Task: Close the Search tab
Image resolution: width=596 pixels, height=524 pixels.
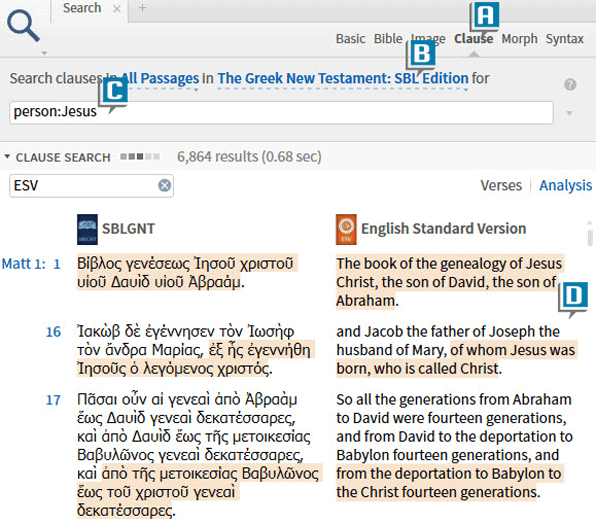Action: point(117,8)
